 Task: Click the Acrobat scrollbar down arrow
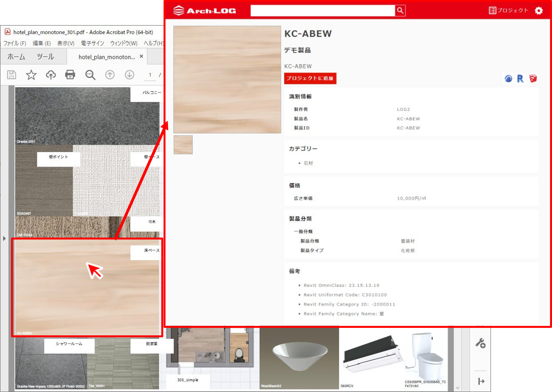[x=458, y=388]
